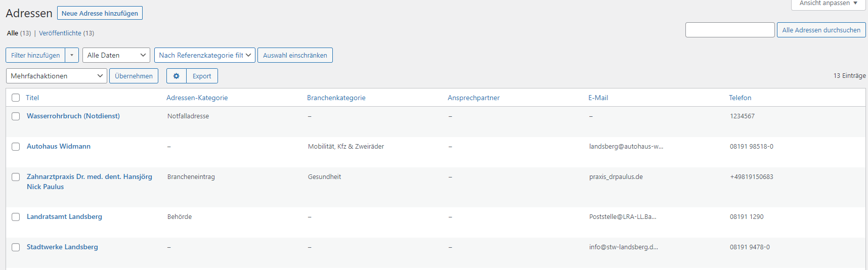Viewport: 868px width, 270px height.
Task: Open the Filter hinzufügen arrow dropdown
Action: (72, 55)
